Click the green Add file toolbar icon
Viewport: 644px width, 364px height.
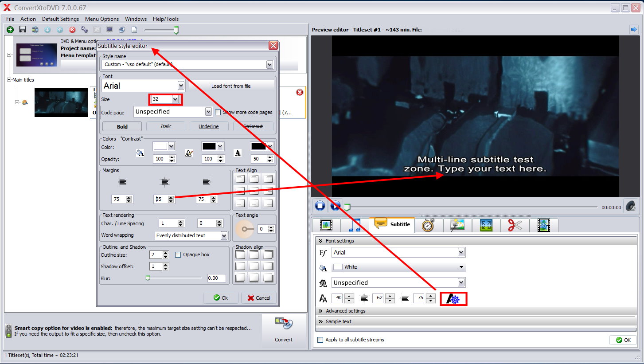tap(10, 30)
